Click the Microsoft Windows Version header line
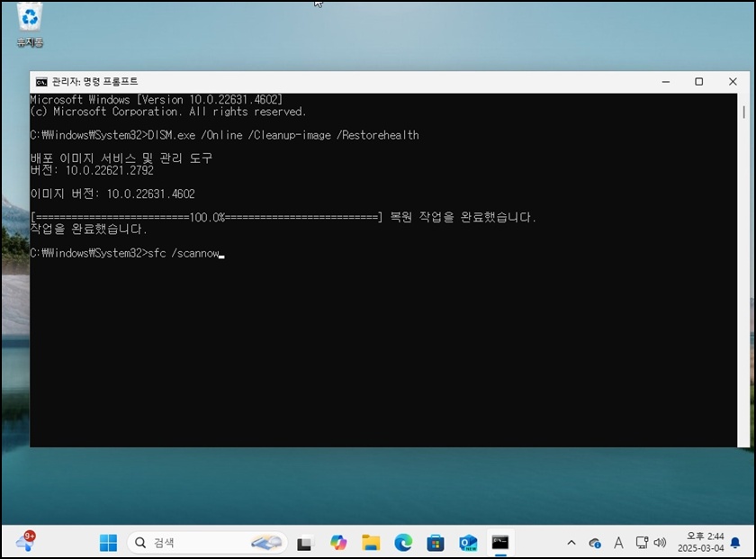This screenshot has width=756, height=559. pyautogui.click(x=157, y=100)
